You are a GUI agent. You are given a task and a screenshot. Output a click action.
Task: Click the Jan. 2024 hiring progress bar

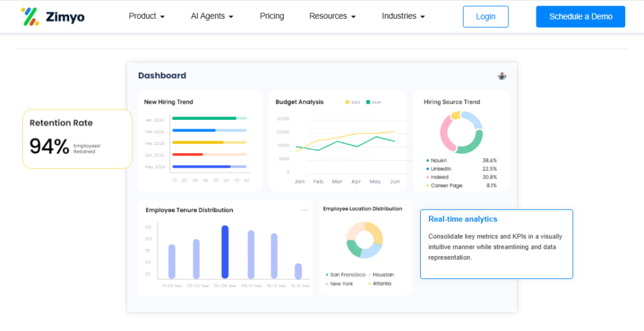click(x=209, y=118)
